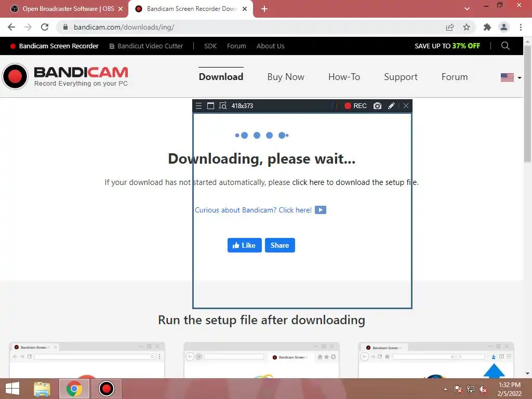View site information via the lock icon
This screenshot has width=532, height=399.
coord(65,27)
